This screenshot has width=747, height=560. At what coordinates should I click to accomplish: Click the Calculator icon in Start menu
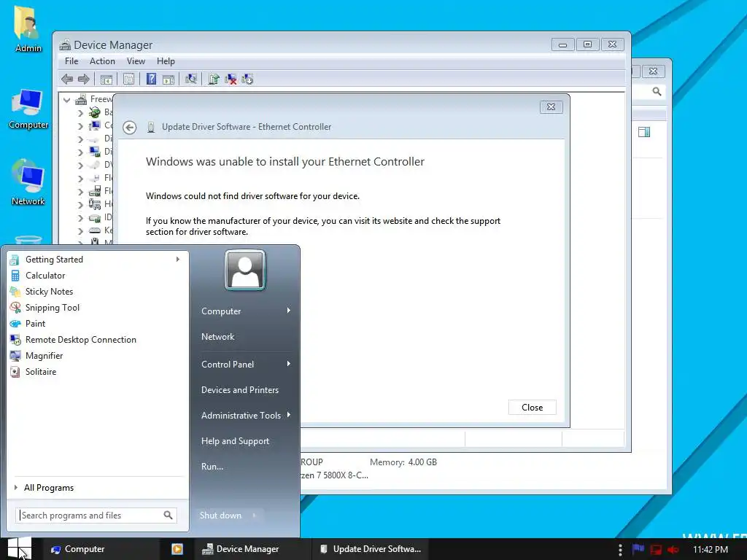point(15,276)
